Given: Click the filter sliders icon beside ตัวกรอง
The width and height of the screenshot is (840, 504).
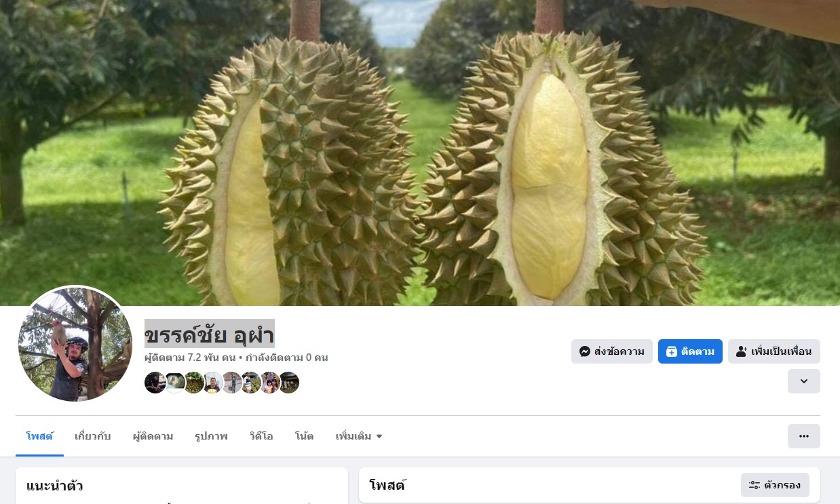Looking at the screenshot, I should point(755,485).
